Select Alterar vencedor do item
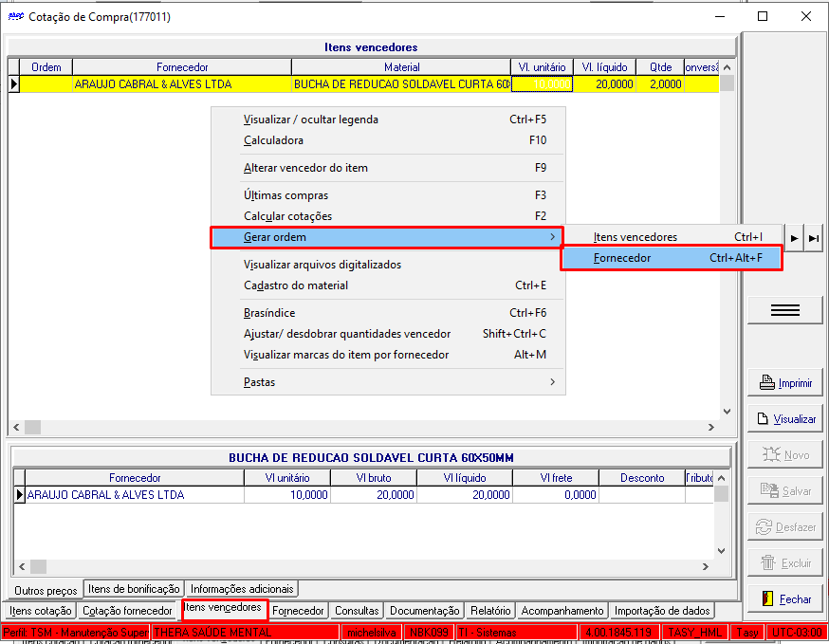Screen dimensions: 829x644 388,168
